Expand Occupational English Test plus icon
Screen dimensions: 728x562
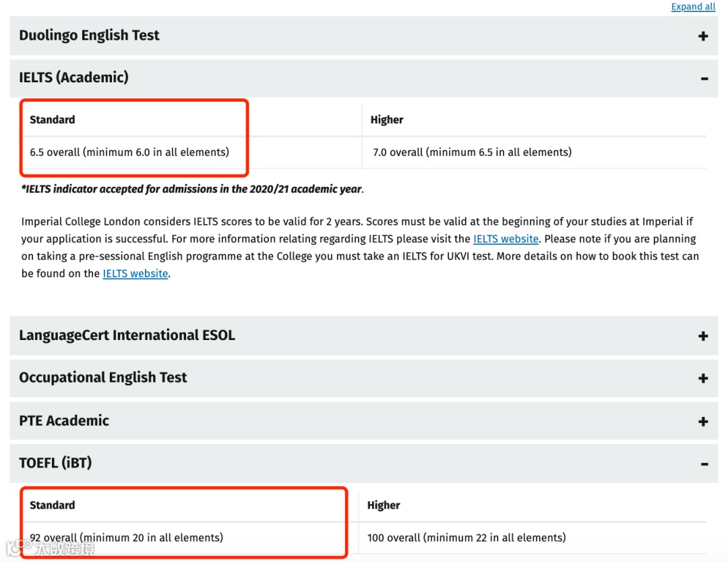pyautogui.click(x=703, y=378)
